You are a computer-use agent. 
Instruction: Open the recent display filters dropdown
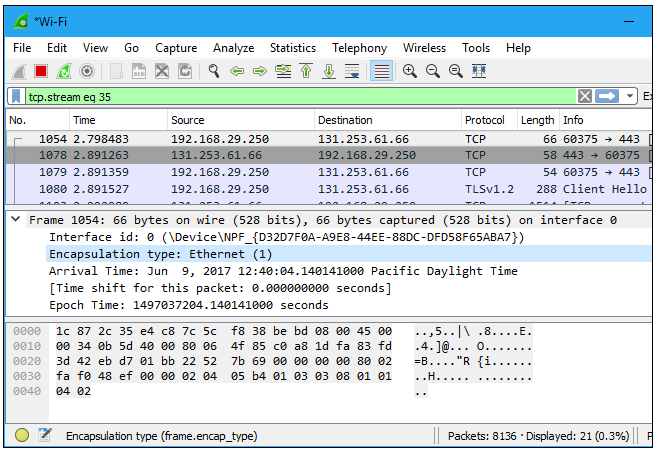(630, 96)
